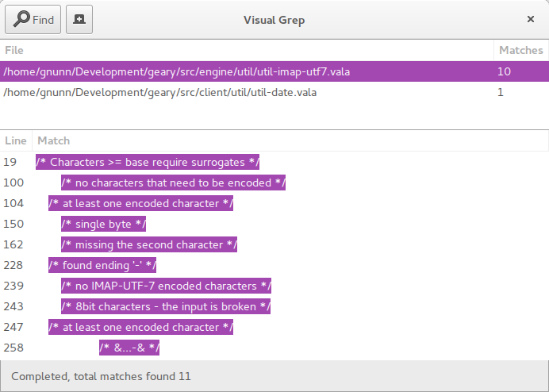Click the Line column header
The width and height of the screenshot is (549, 392).
(16, 140)
